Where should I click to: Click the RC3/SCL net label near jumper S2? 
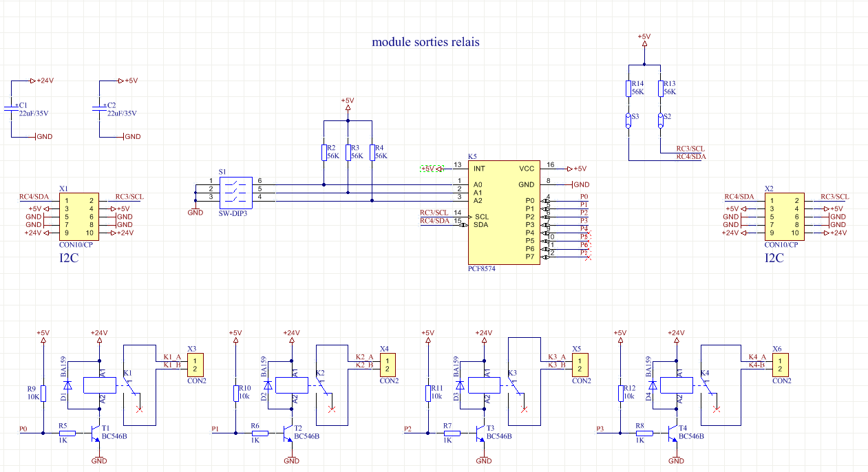click(690, 149)
